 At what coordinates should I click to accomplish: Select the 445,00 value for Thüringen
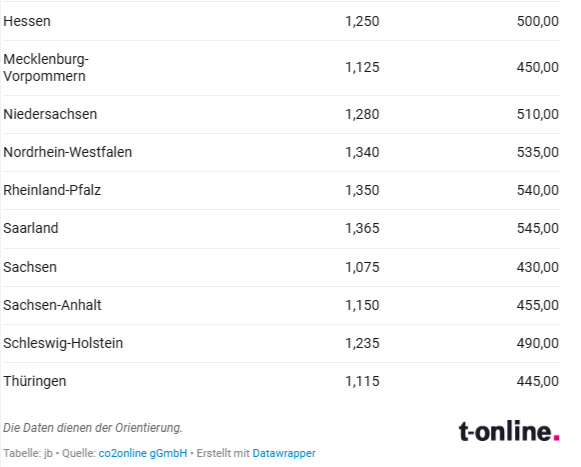(538, 381)
